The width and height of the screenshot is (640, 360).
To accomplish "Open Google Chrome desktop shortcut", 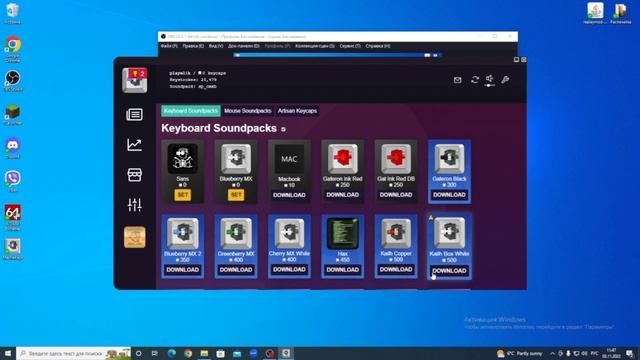I will click(13, 49).
